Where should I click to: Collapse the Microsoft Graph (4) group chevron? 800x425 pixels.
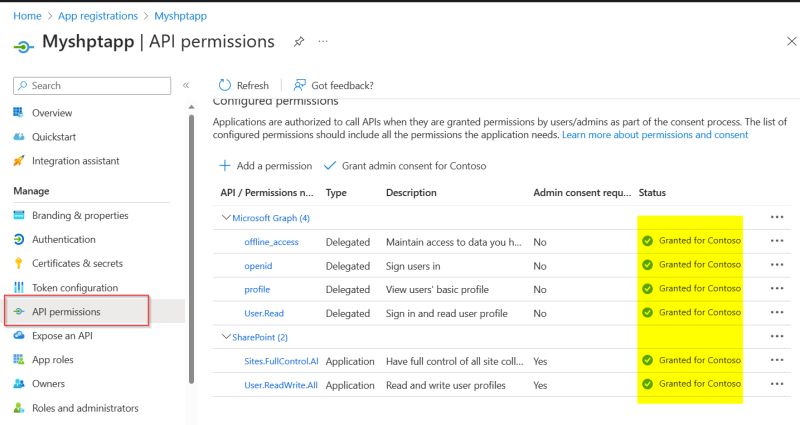(x=226, y=217)
